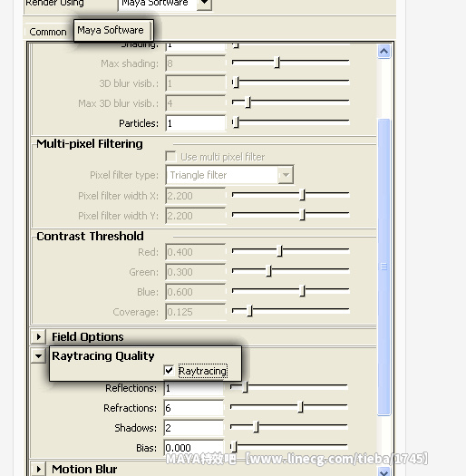Click the Motion Blur heading text

click(x=84, y=470)
